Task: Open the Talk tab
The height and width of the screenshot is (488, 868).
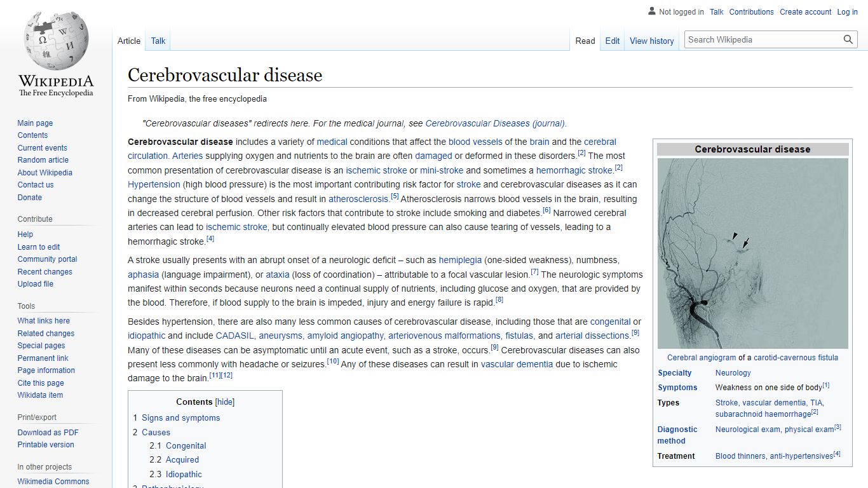Action: coord(158,41)
